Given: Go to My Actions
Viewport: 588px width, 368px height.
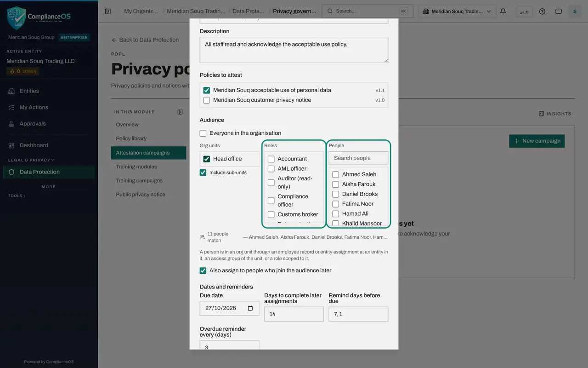Looking at the screenshot, I should (x=49, y=107).
